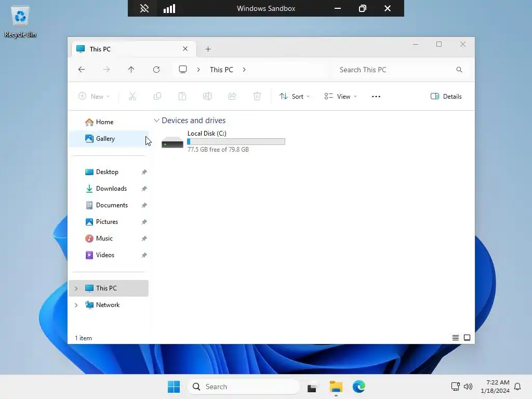The height and width of the screenshot is (399, 532).
Task: Open the three-dot See more menu
Action: (376, 96)
